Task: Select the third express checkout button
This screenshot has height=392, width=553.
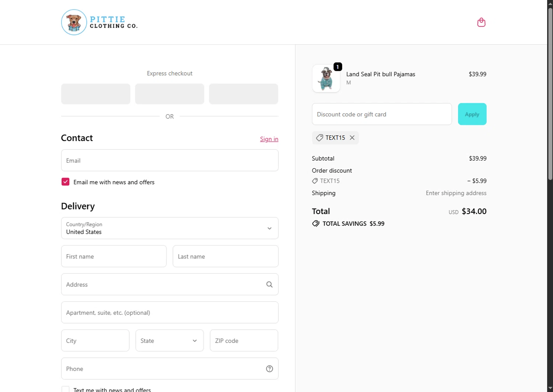Action: pos(243,94)
